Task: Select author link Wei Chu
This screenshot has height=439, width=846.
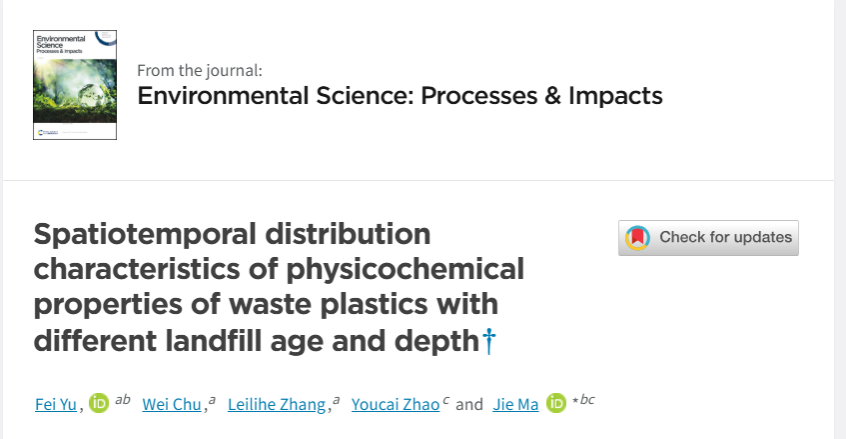Action: pos(173,405)
